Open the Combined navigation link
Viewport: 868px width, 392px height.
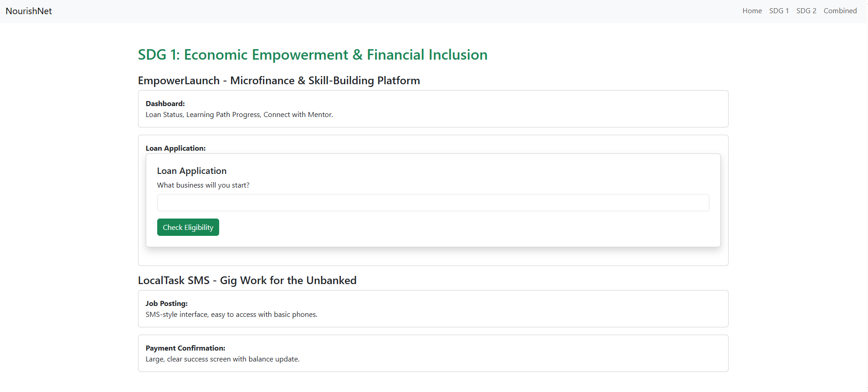tap(840, 11)
